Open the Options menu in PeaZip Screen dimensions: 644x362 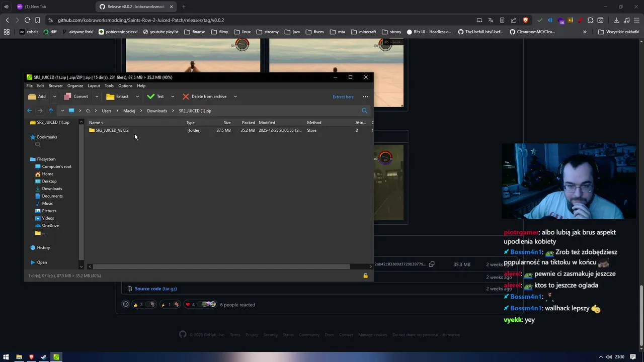125,86
